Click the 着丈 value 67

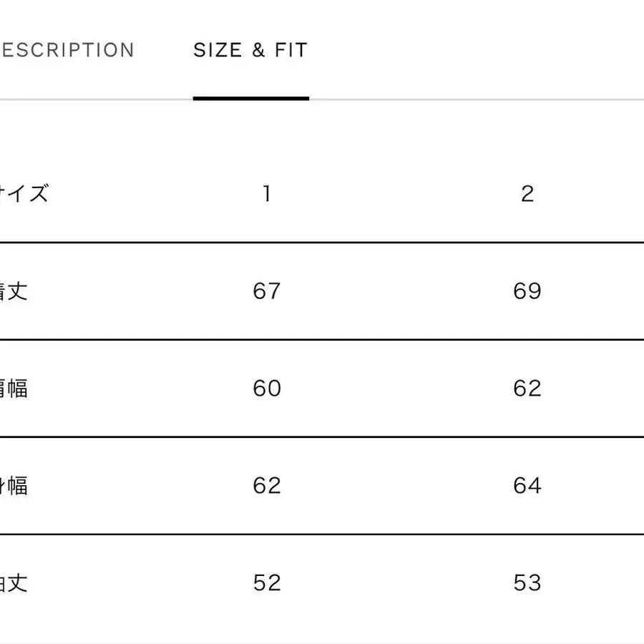pos(267,291)
